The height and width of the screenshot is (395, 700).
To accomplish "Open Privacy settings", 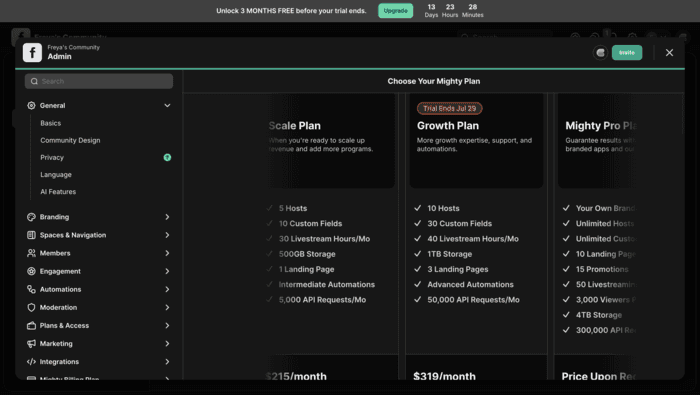I will pyautogui.click(x=52, y=158).
